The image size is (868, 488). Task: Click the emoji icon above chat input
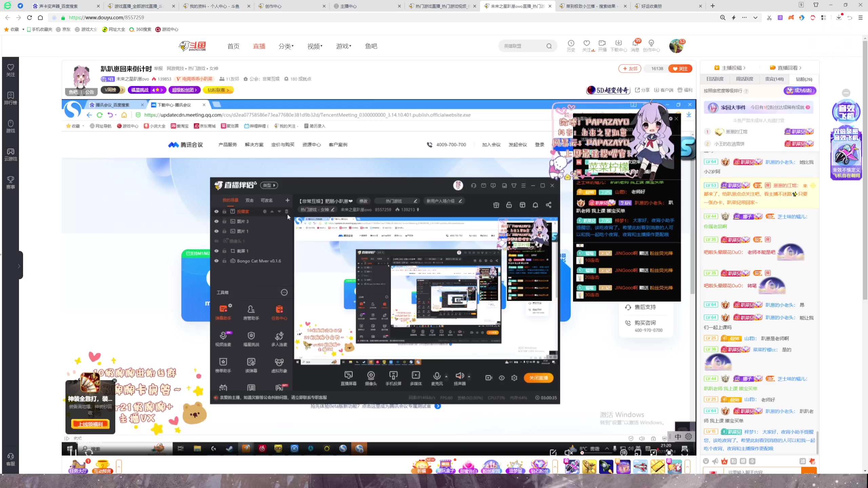pyautogui.click(x=706, y=461)
